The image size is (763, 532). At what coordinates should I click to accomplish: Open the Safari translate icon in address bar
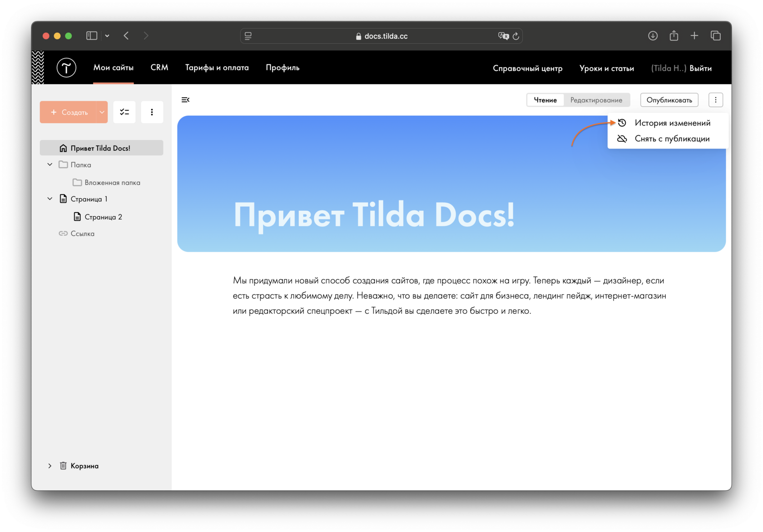[503, 36]
